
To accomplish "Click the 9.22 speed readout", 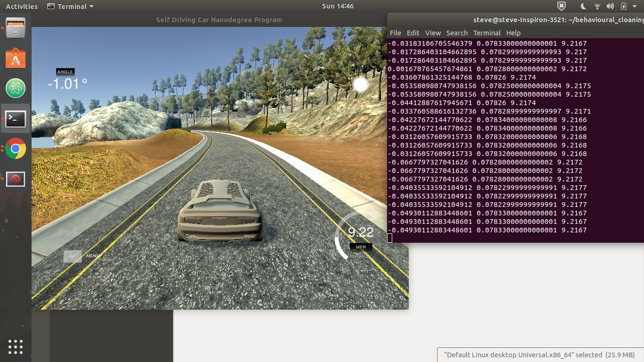I will pos(361,232).
